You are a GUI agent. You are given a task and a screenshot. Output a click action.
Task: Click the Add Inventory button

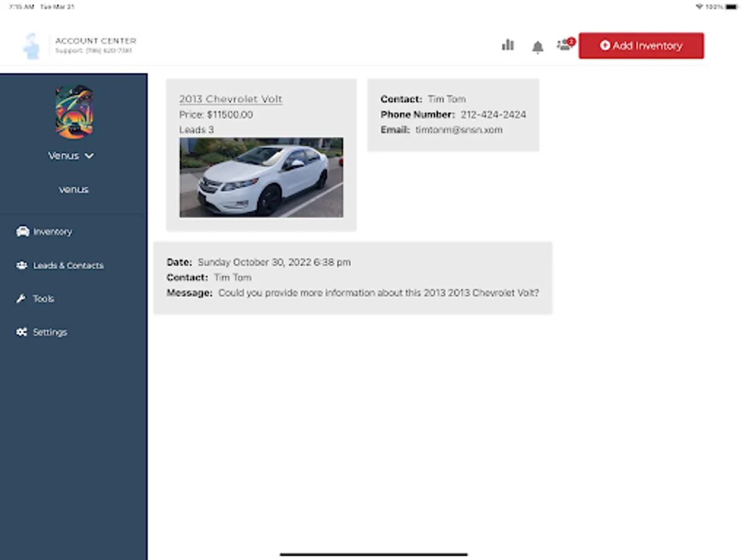(641, 45)
